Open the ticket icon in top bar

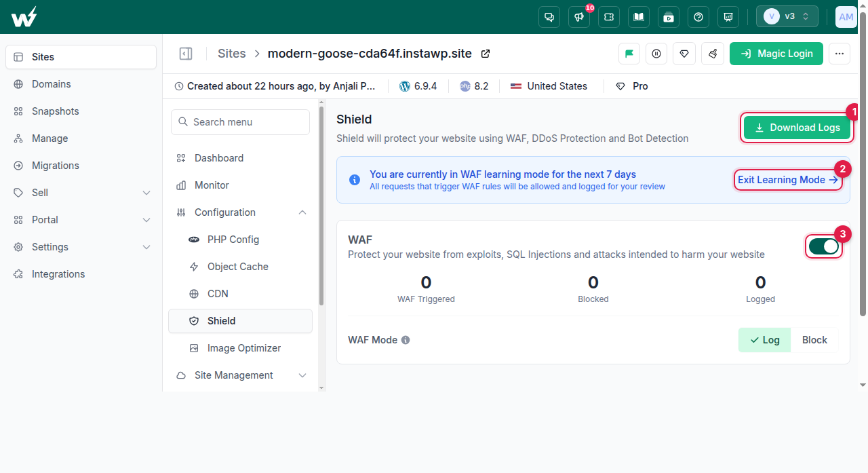coord(609,17)
